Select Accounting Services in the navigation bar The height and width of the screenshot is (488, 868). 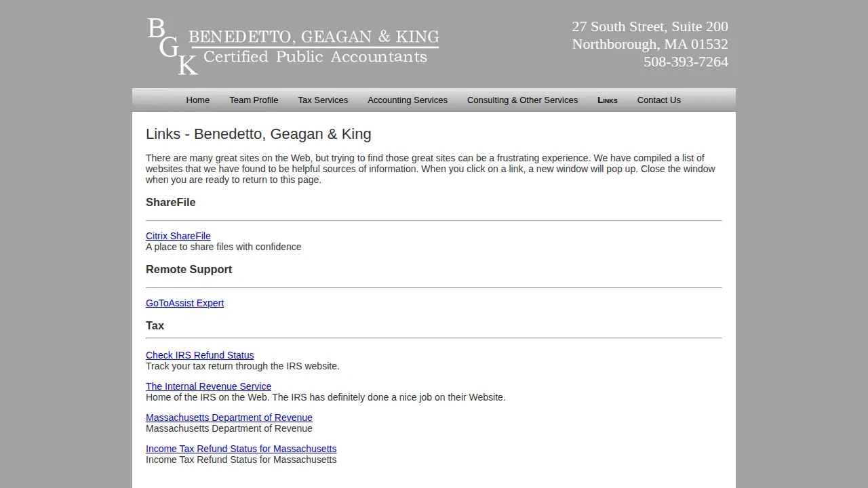tap(408, 100)
